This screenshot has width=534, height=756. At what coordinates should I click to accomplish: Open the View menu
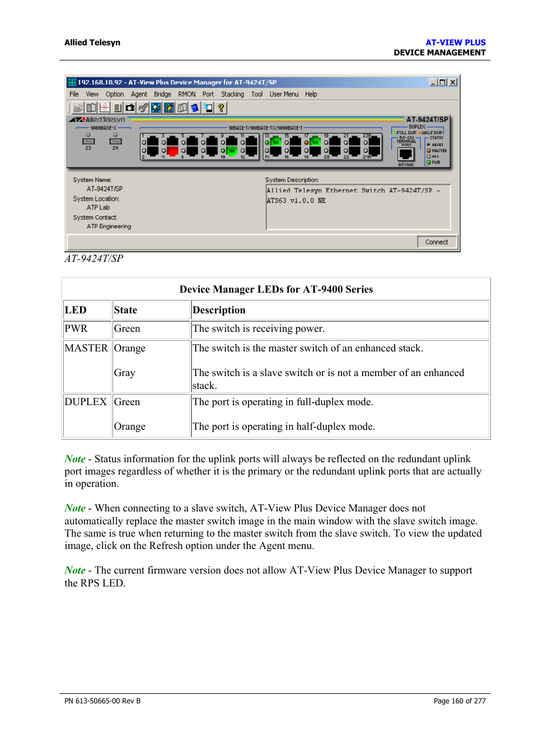click(92, 94)
